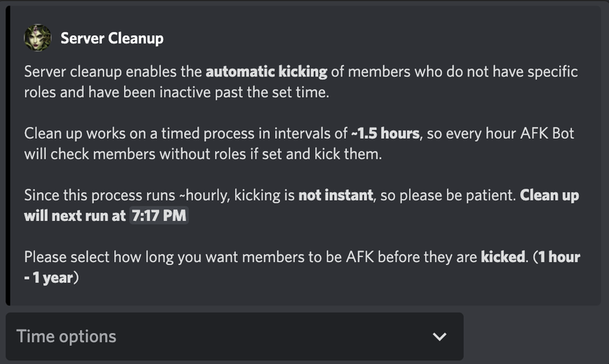This screenshot has height=364, width=609.
Task: Click the bold automatic kicking text
Action: 267,72
